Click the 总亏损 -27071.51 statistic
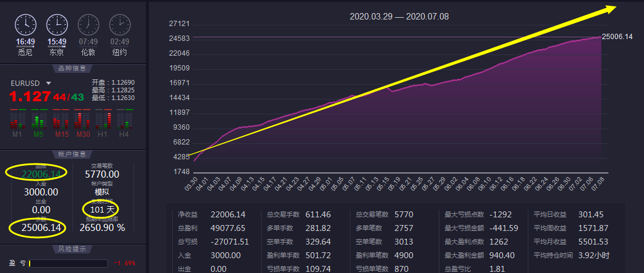The image size is (644, 273). coord(213,242)
